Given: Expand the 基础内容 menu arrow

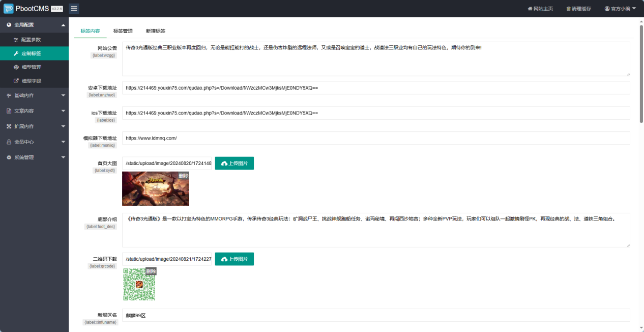Looking at the screenshot, I should coord(63,95).
